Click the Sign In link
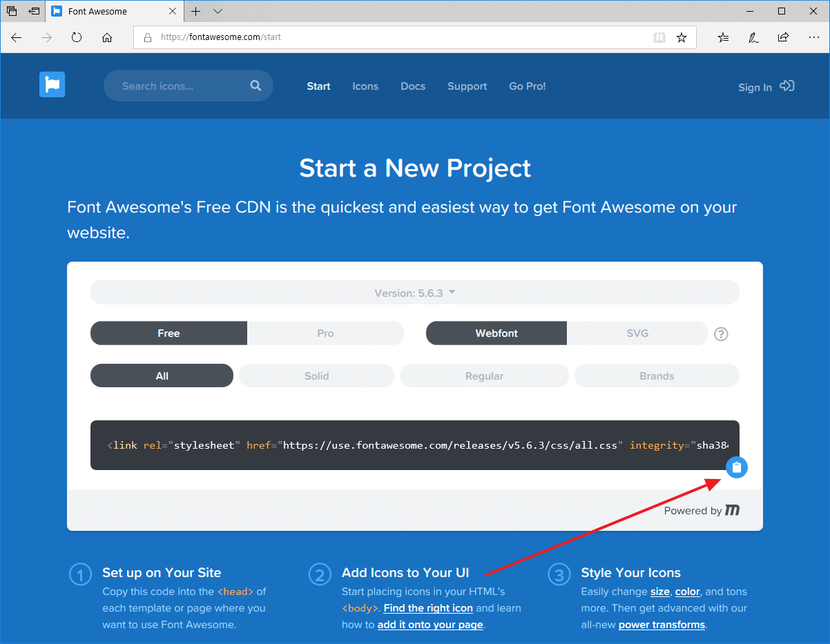Image resolution: width=830 pixels, height=644 pixels. point(755,87)
